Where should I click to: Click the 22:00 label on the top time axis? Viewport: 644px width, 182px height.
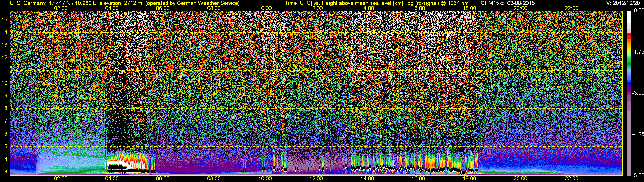[x=571, y=8]
